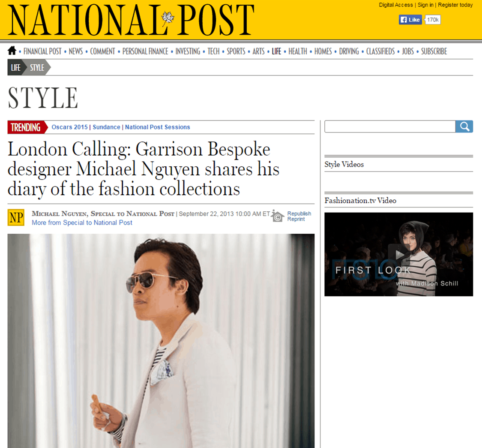
Task: Click the Reprint link
Action: coord(296,219)
